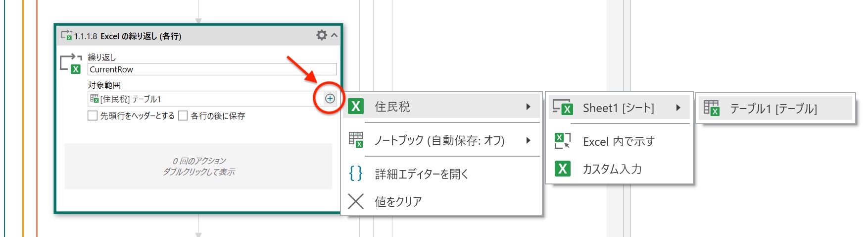
Task: Expand the 住民税 submenu arrow
Action: (x=528, y=107)
